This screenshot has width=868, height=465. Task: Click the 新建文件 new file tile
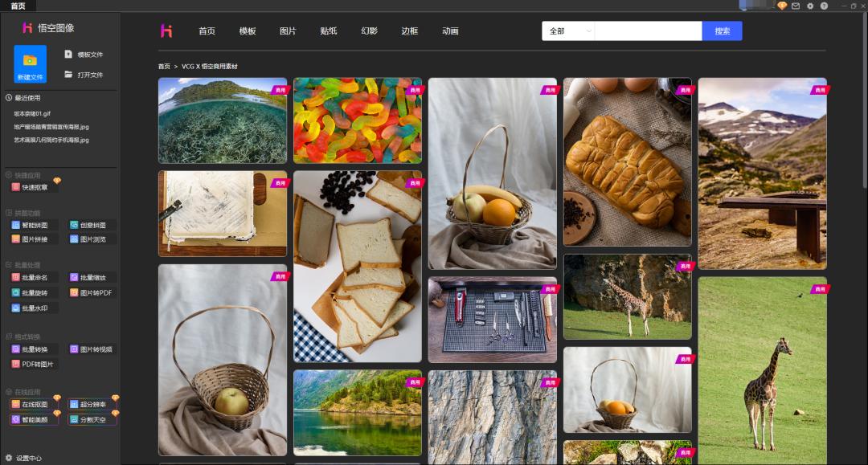(x=30, y=64)
